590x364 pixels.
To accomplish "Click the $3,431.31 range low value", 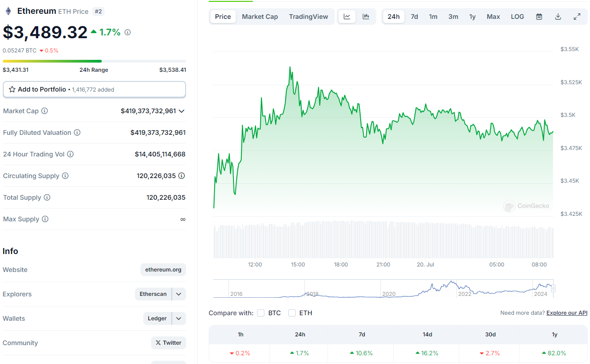I will [16, 70].
